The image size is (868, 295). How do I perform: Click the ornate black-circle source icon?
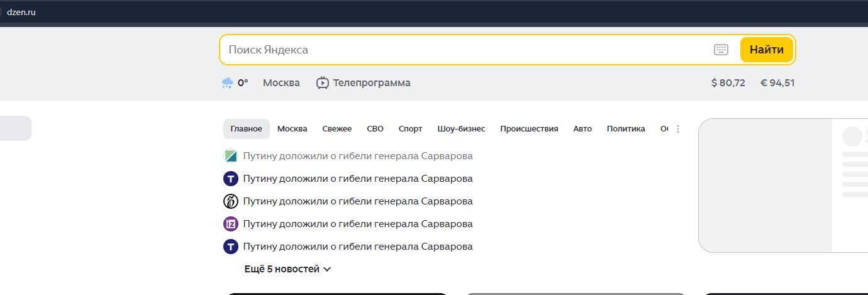[x=231, y=201]
